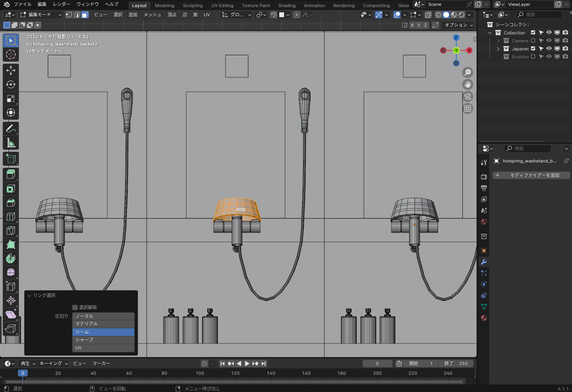Choose マテリアル as the delimiter
The height and width of the screenshot is (392, 572).
click(x=104, y=324)
